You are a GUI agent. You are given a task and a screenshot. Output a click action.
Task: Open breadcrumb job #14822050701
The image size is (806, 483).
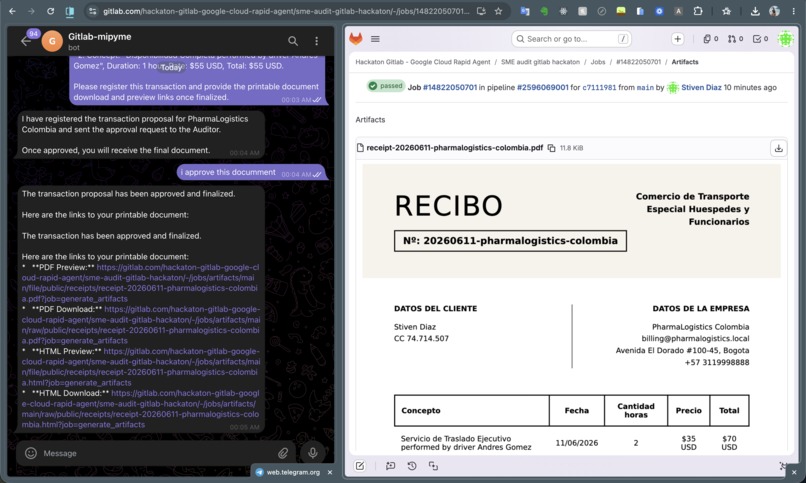pyautogui.click(x=638, y=62)
